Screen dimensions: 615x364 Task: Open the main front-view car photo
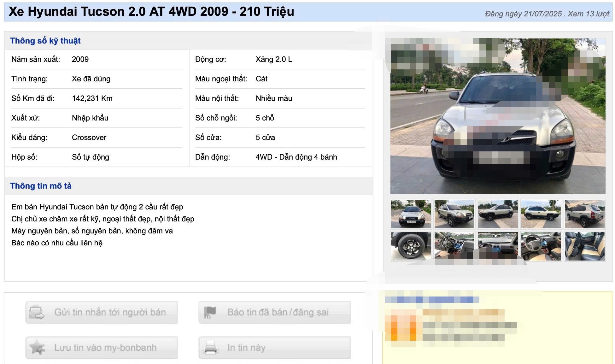pos(498,116)
